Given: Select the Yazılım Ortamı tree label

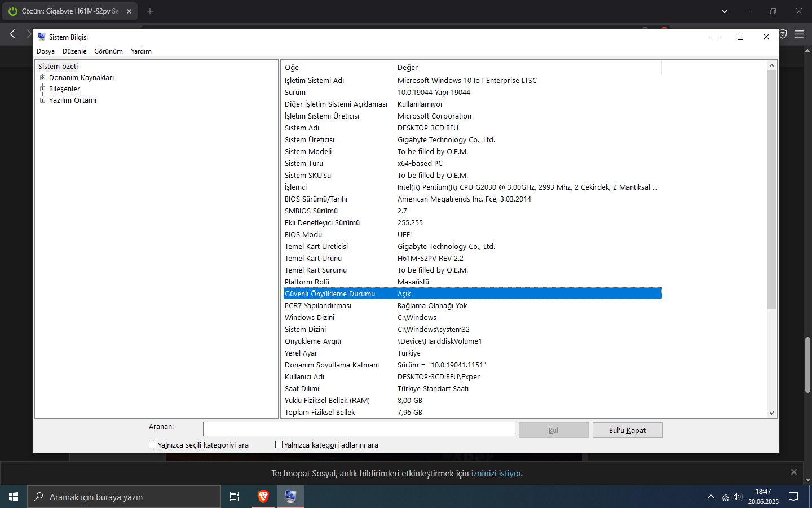Looking at the screenshot, I should pos(73,100).
